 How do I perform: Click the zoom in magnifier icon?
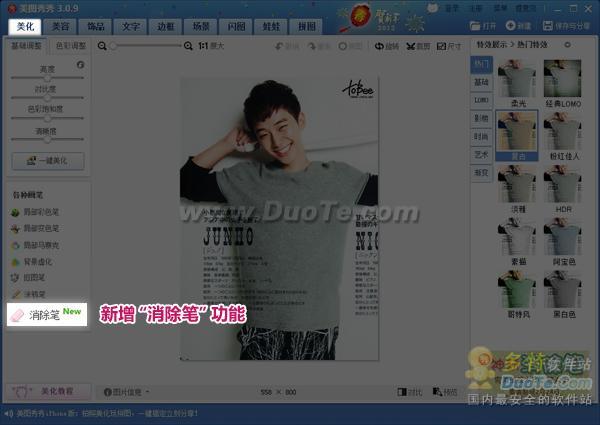188,46
